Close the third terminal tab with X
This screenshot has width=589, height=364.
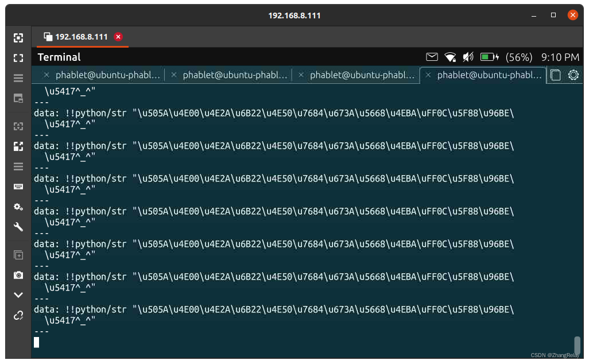[x=301, y=75]
